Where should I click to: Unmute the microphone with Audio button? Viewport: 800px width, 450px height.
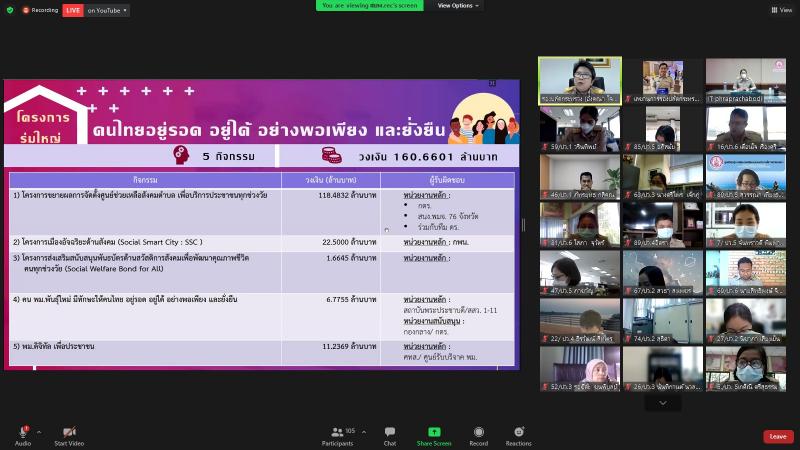tap(23, 436)
